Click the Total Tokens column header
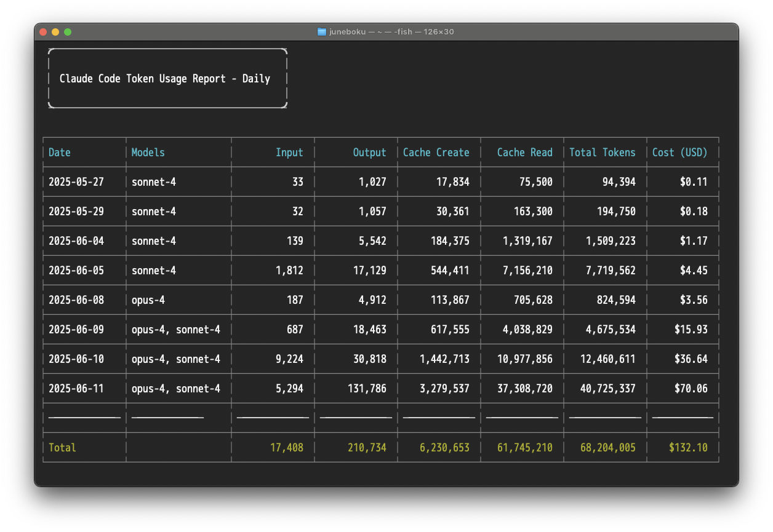 coord(603,153)
